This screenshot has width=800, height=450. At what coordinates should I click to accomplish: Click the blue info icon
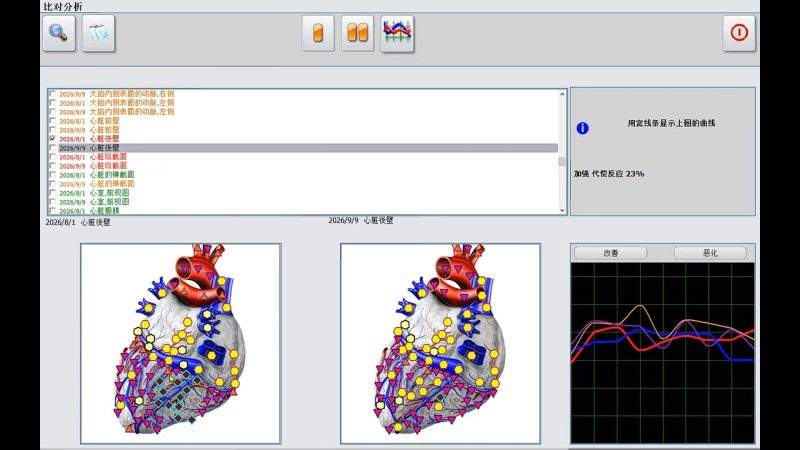click(x=582, y=128)
